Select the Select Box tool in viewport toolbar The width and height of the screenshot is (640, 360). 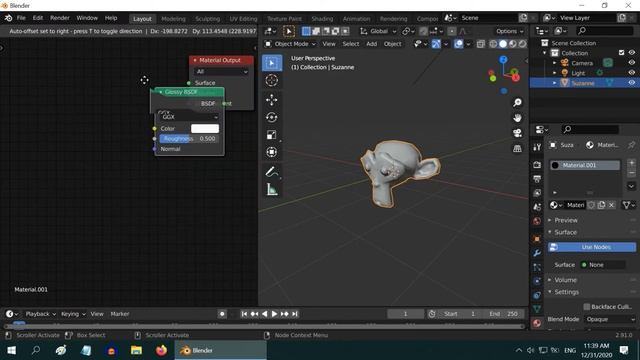(x=272, y=63)
